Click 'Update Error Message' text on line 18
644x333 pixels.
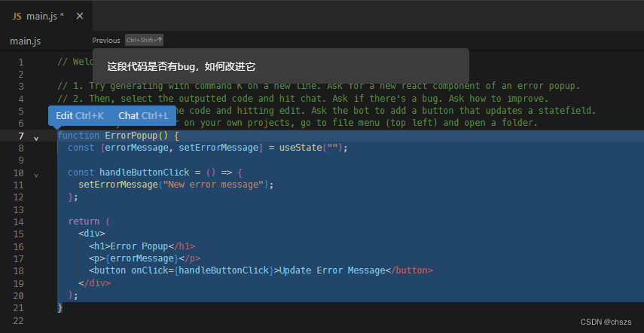332,270
